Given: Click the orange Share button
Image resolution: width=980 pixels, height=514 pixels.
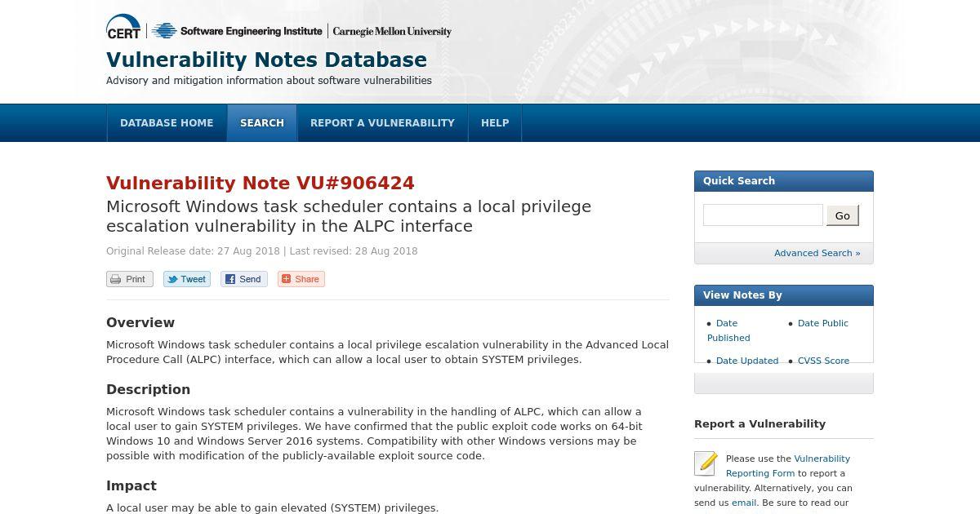Looking at the screenshot, I should point(301,279).
